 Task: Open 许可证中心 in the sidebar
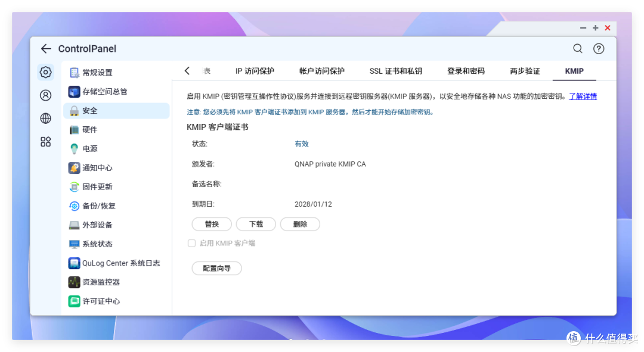117,301
